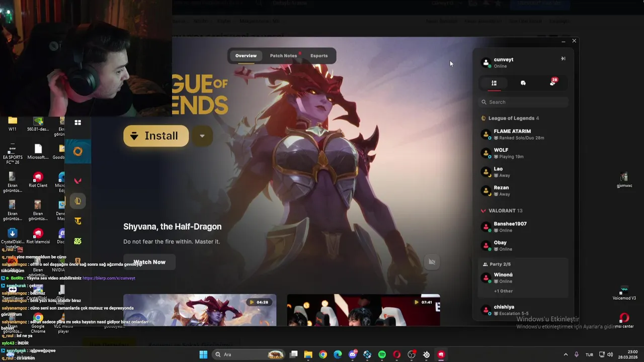Open 2XKO from the game sidebar
Screen dimensions: 644x362
[77, 241]
